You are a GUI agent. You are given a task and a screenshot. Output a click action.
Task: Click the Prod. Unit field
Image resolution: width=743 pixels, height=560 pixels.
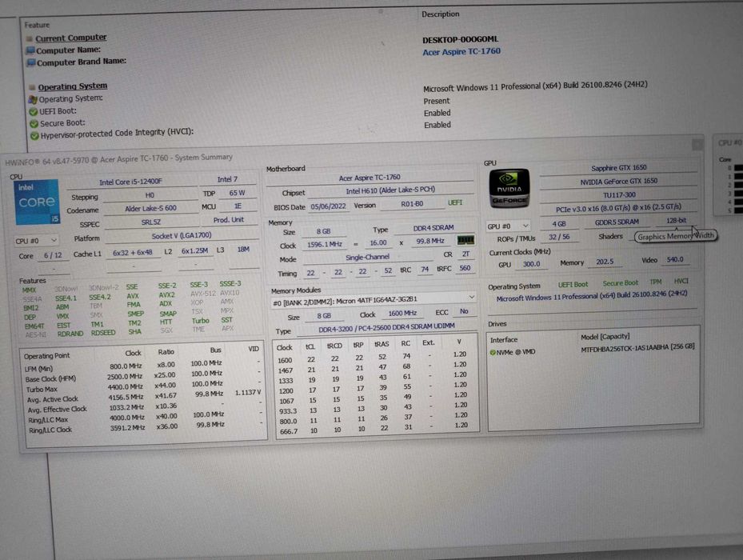(229, 220)
